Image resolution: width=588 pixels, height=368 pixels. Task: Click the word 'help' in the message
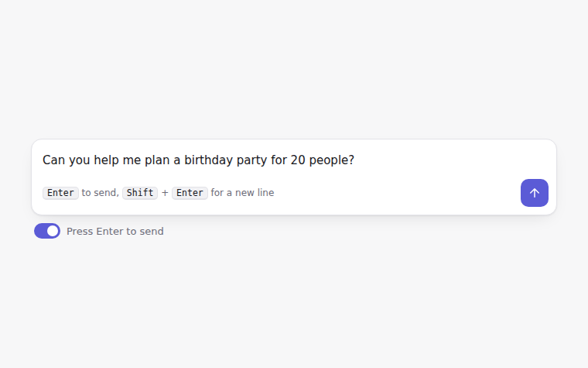pos(106,160)
